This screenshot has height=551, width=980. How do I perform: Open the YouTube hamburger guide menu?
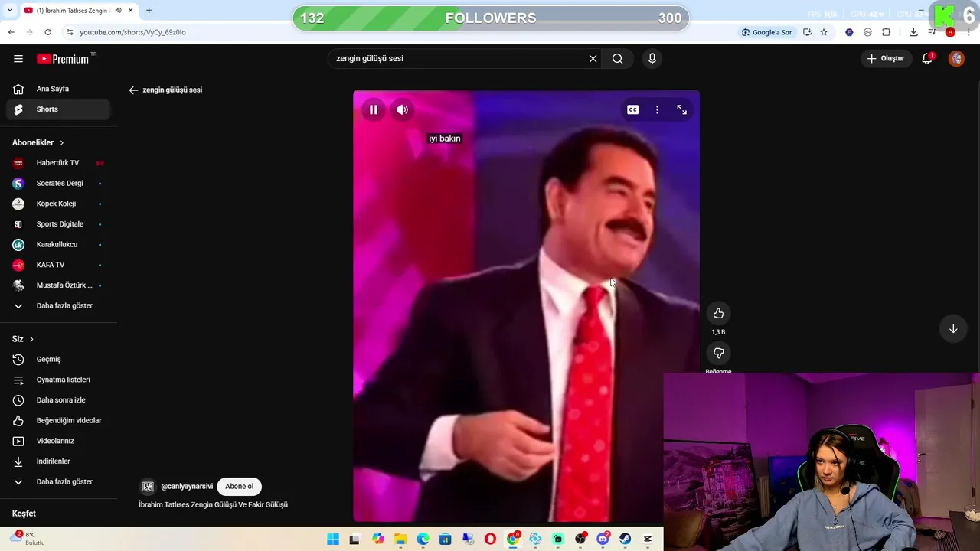pyautogui.click(x=18, y=58)
